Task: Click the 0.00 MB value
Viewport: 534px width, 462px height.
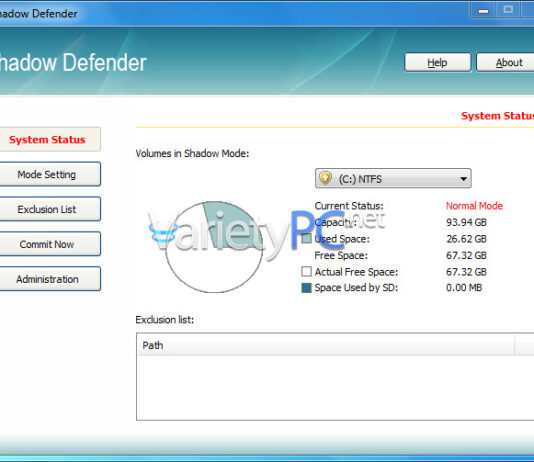Action: pyautogui.click(x=464, y=288)
